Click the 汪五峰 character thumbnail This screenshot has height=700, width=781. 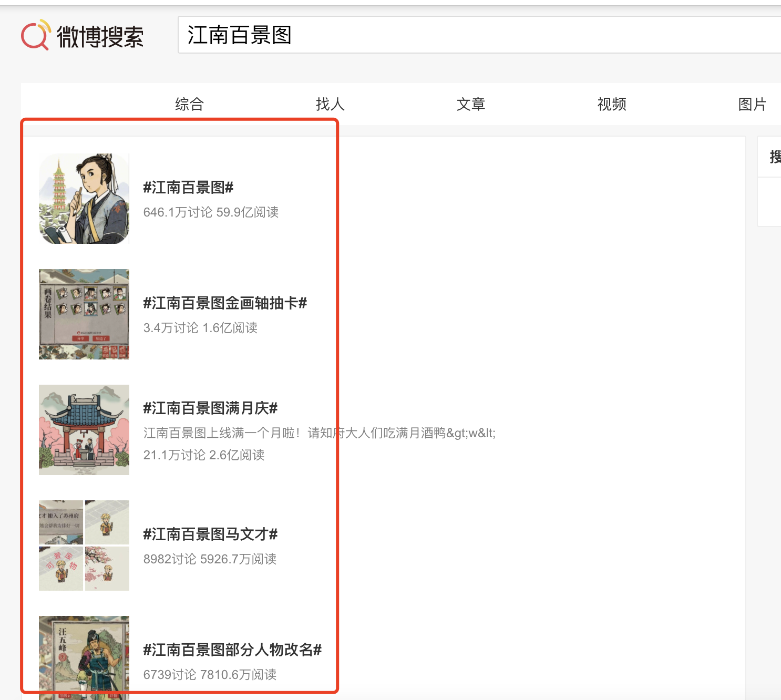pyautogui.click(x=84, y=657)
